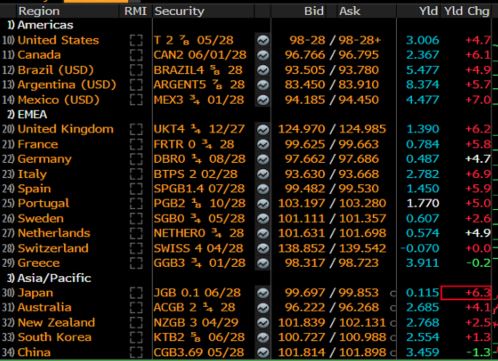Open the Greece country link
The width and height of the screenshot is (498, 361).
[x=39, y=263]
